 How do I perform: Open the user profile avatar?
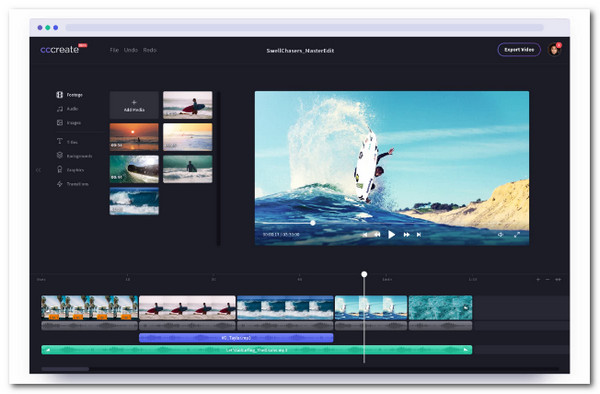[554, 50]
